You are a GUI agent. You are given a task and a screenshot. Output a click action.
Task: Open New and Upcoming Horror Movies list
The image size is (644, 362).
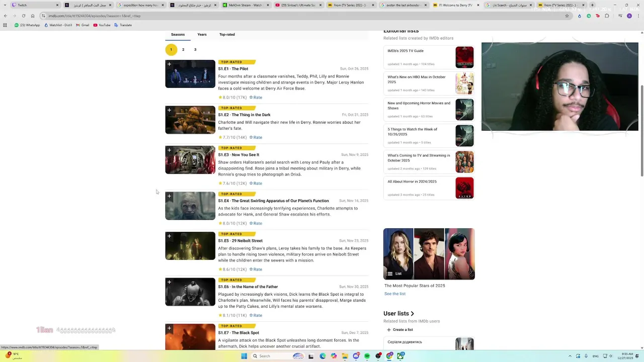click(x=429, y=110)
